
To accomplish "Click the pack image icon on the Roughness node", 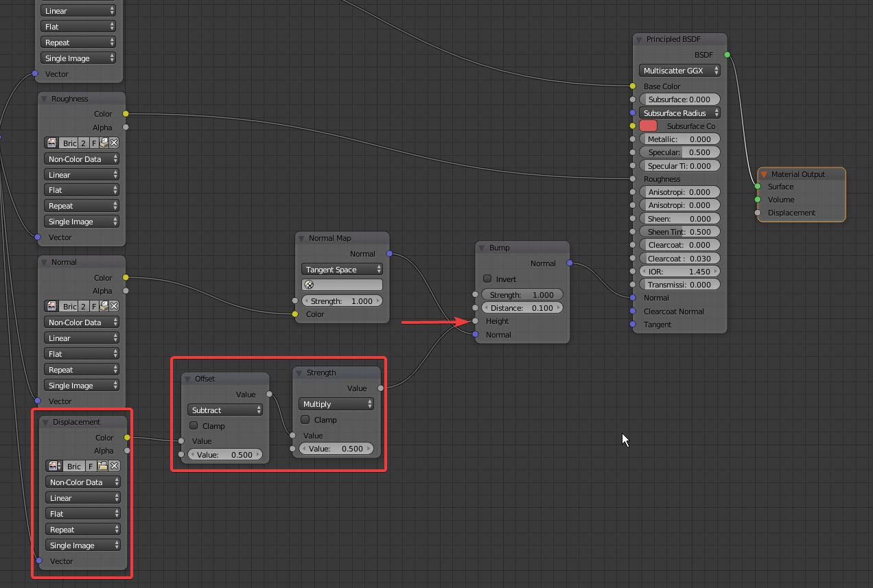I will point(104,143).
